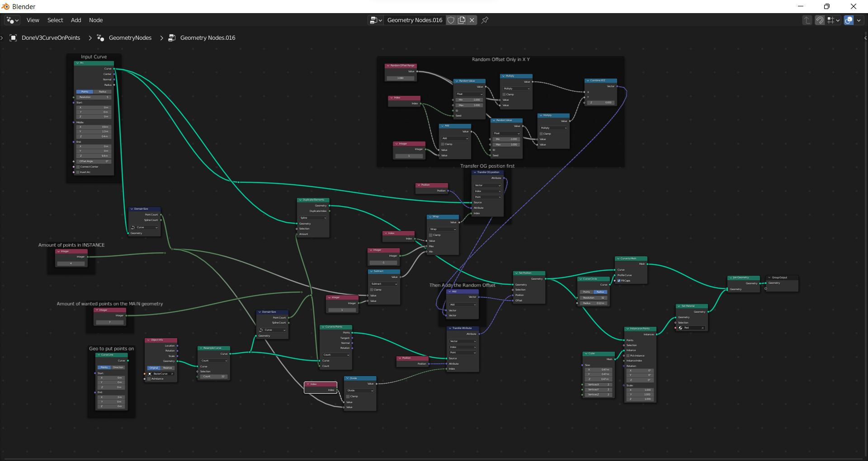Image resolution: width=868 pixels, height=461 pixels.
Task: Adjust the Count field on Resample Curve
Action: [214, 376]
